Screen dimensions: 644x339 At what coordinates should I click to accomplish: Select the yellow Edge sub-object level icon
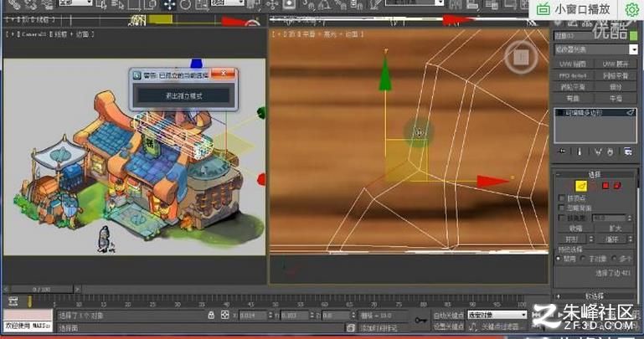(x=580, y=186)
